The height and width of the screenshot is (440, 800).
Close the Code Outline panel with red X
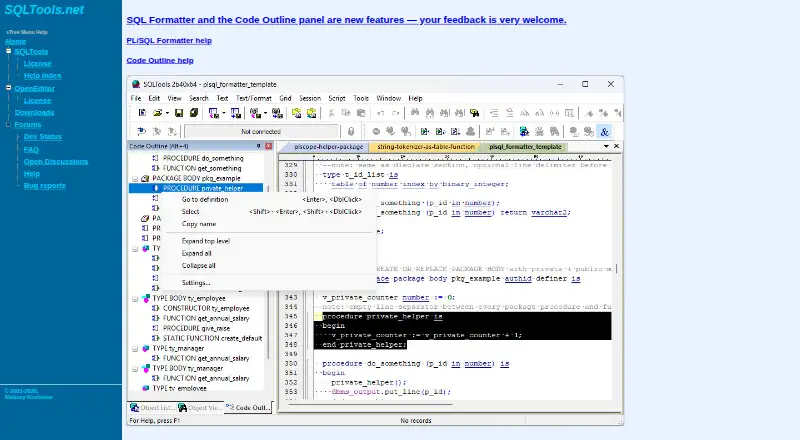coord(268,146)
